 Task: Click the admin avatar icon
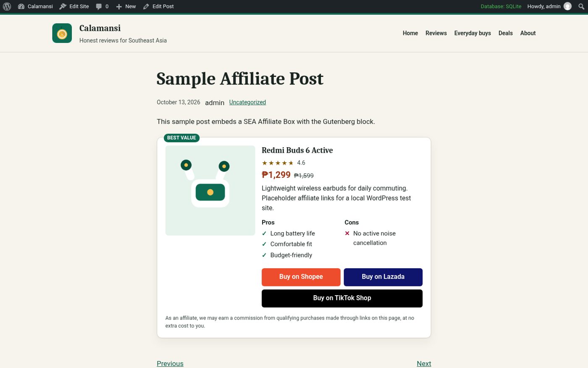(567, 6)
